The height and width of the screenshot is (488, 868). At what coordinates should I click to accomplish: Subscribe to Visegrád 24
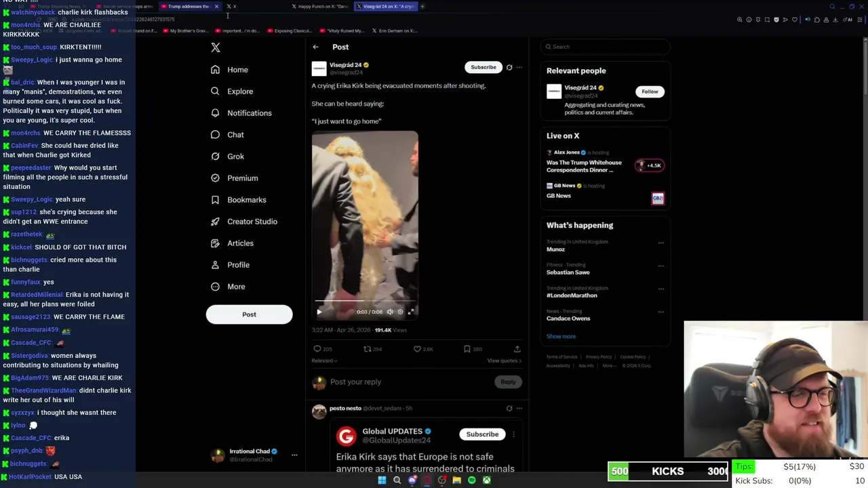tap(484, 67)
